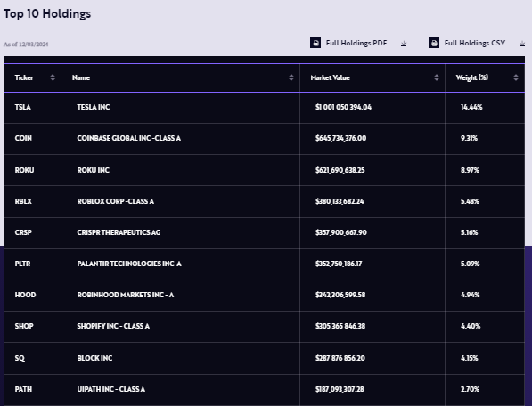The image size is (532, 406).
Task: Click the download arrow next to Full Holdings PDF
Action: coord(404,44)
